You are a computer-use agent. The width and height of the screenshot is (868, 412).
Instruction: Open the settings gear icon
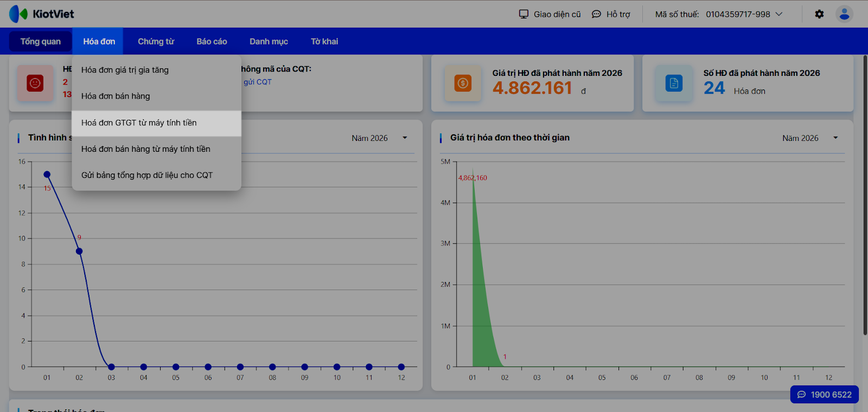click(819, 14)
